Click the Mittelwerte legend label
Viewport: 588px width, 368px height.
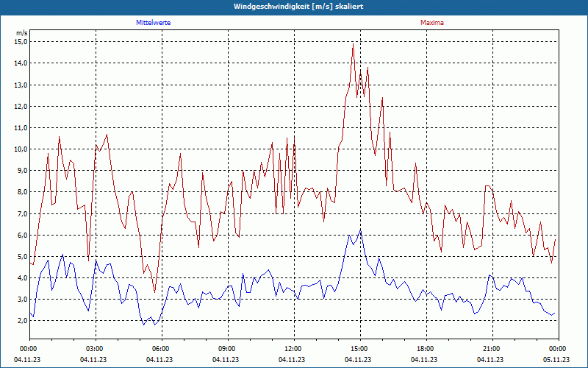(154, 23)
